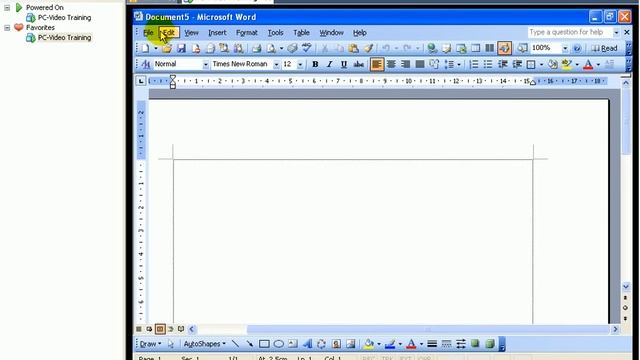The height and width of the screenshot is (360, 640).
Task: Toggle the Document Map button
Action: tap(522, 48)
